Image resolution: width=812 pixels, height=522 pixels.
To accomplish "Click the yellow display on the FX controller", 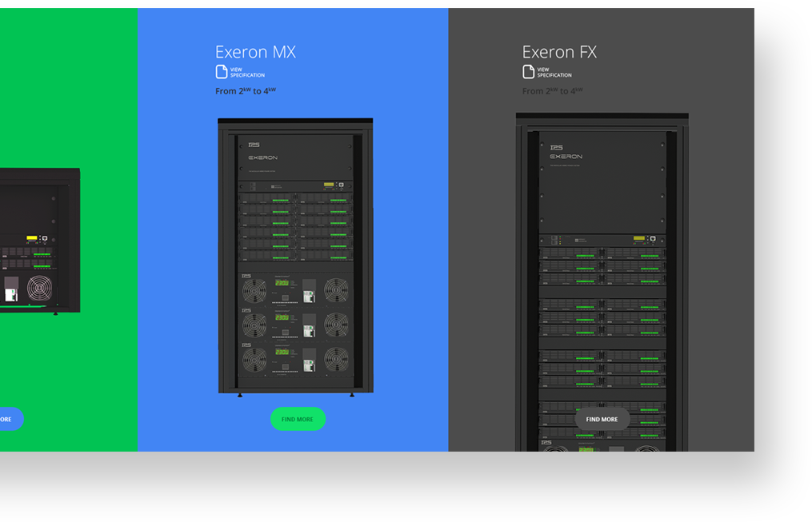I will click(x=639, y=238).
